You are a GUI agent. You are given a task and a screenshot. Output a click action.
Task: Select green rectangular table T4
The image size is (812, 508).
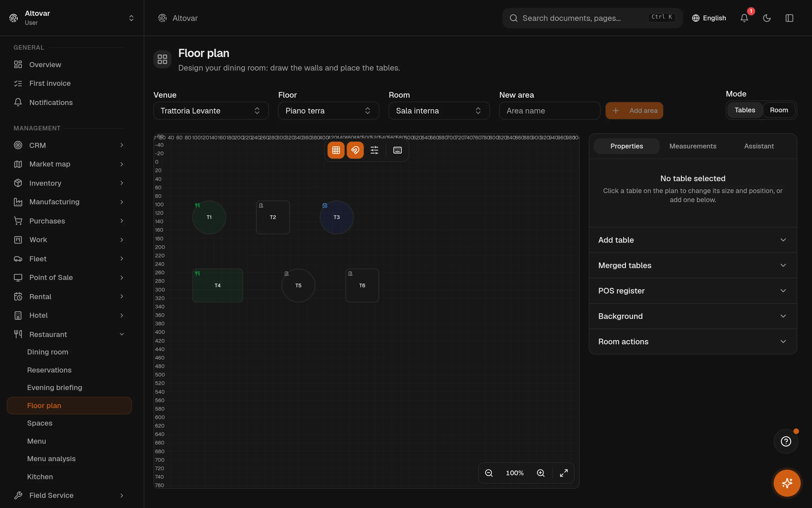tap(217, 286)
